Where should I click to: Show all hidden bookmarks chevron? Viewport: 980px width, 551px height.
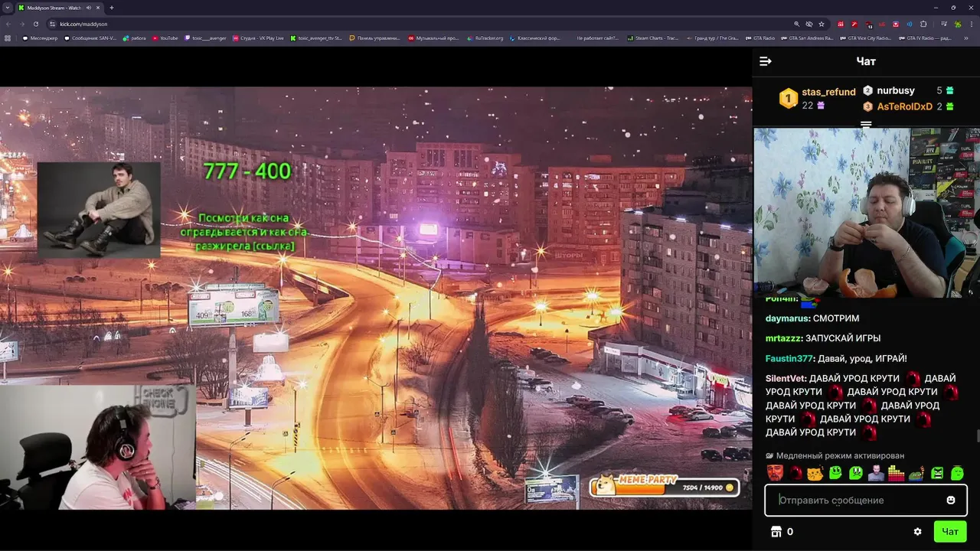tap(966, 38)
